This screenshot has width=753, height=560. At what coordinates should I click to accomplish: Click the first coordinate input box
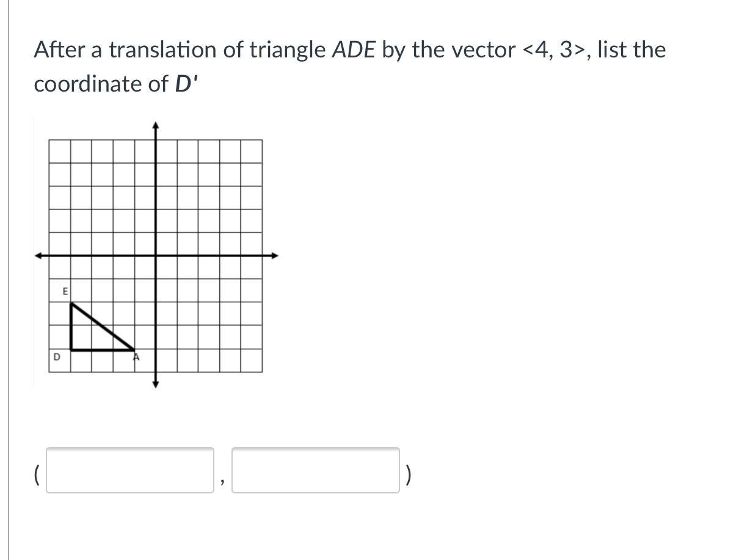[130, 470]
